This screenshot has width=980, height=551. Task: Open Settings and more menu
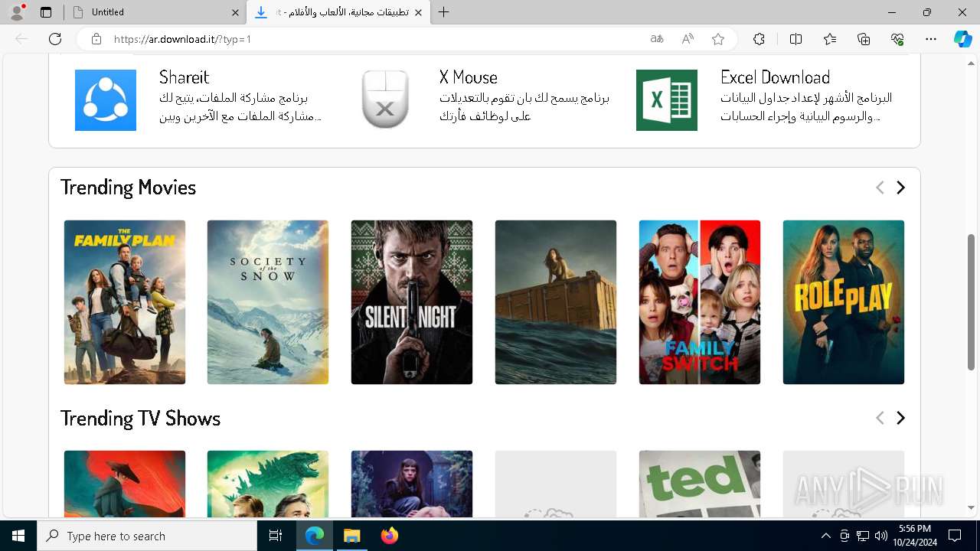(931, 39)
